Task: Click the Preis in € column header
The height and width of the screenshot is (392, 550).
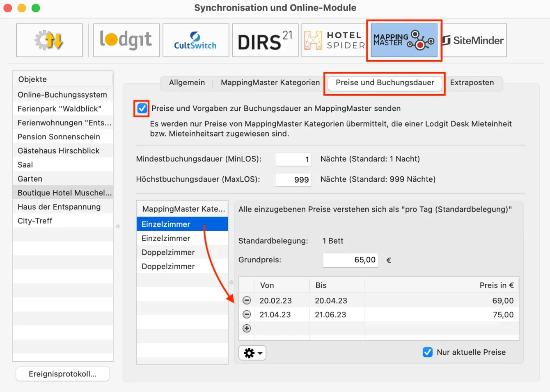Action: click(442, 285)
